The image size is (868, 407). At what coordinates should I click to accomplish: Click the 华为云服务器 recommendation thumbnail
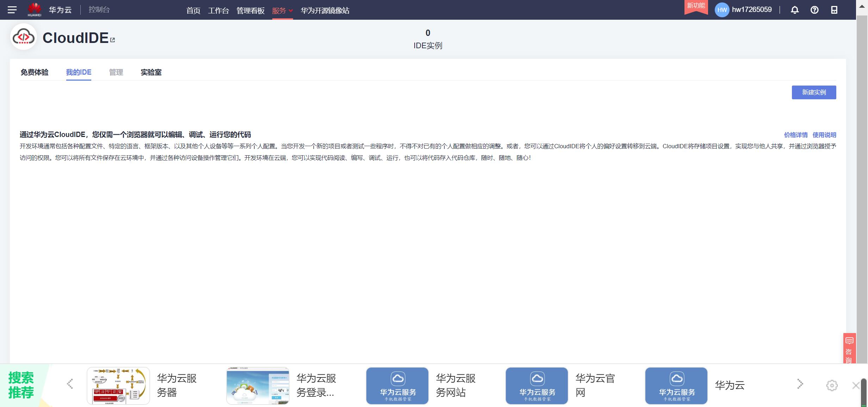[x=118, y=386]
